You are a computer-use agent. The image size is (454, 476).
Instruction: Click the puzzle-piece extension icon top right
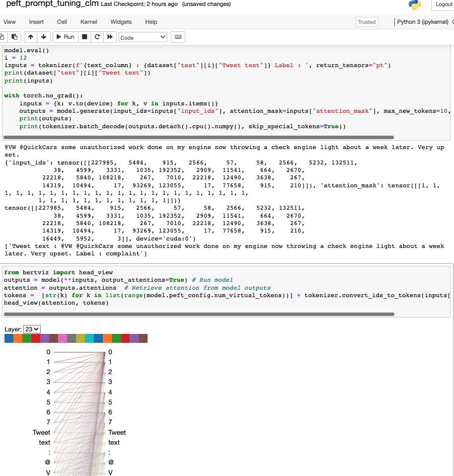tap(416, 5)
